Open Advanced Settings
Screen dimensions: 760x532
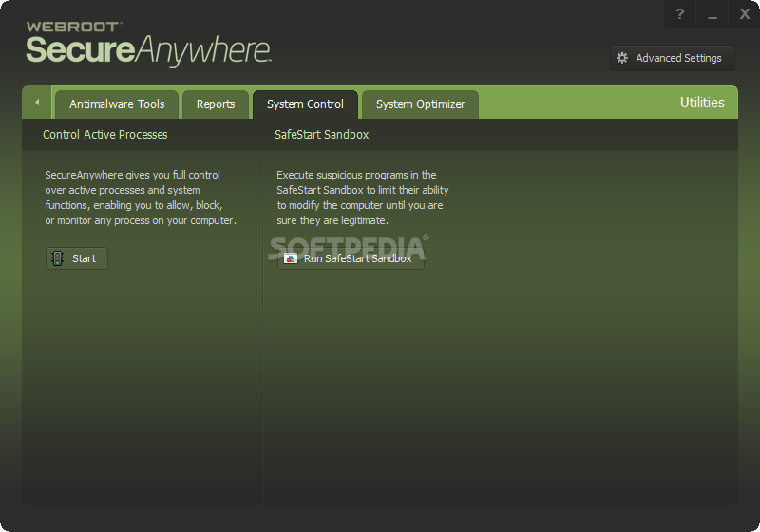click(673, 58)
